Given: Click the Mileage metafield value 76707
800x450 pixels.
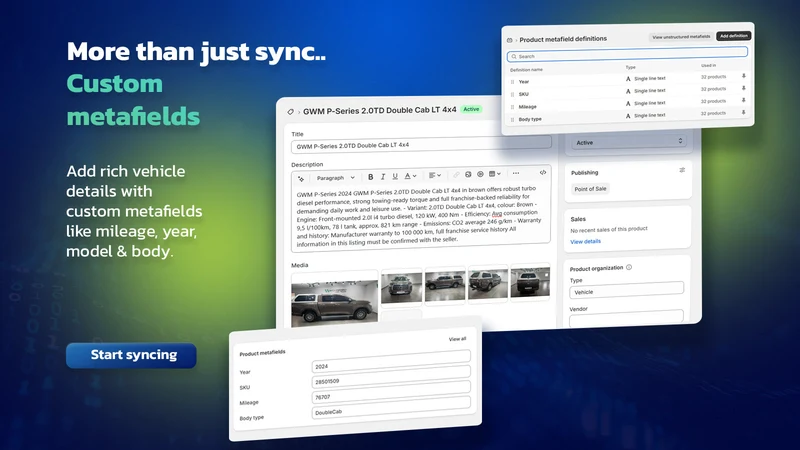Looking at the screenshot, I should pos(391,391).
